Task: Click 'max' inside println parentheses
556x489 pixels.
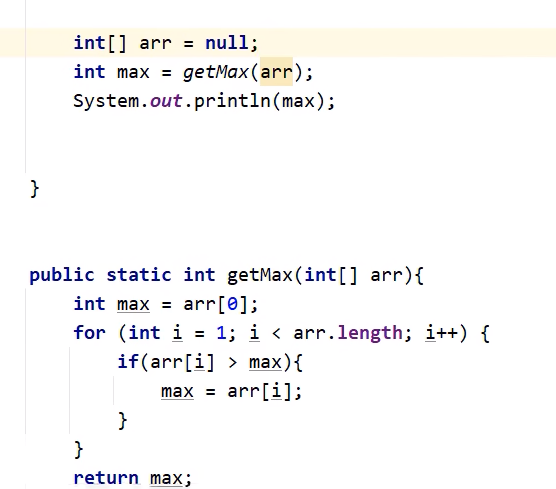Action: (298, 101)
